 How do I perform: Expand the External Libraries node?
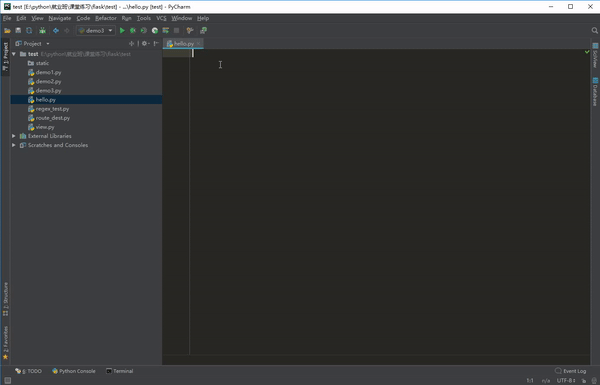point(14,136)
